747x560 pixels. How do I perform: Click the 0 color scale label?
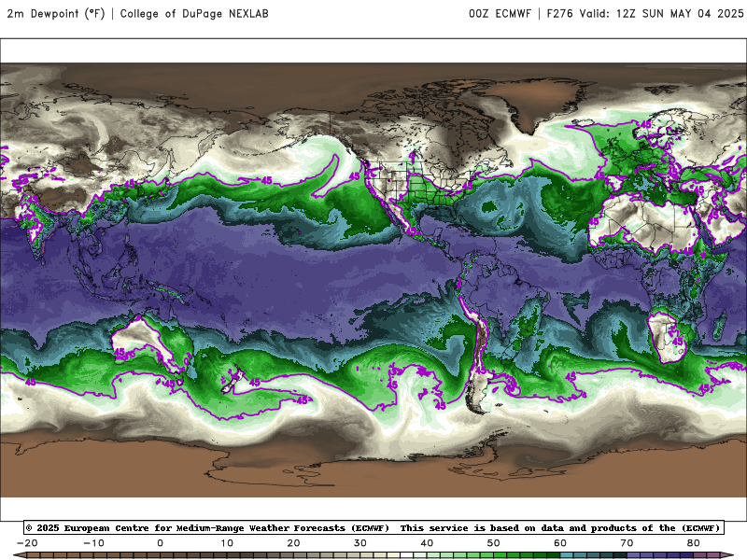(x=160, y=543)
